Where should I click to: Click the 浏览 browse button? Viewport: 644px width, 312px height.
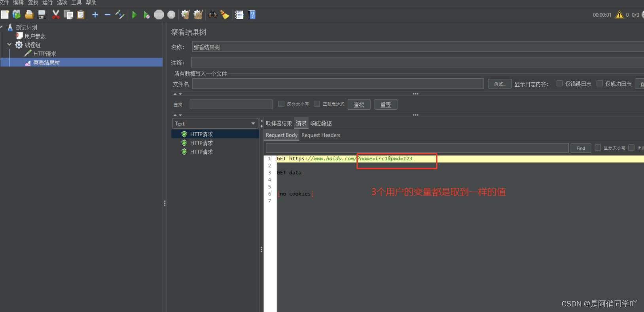click(x=500, y=84)
